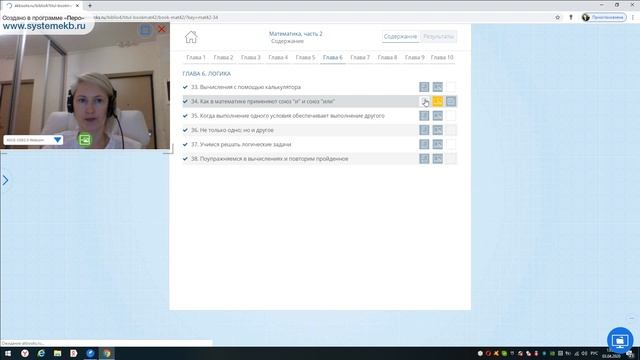Click the third icon in lesson 34 row

[x=451, y=101]
